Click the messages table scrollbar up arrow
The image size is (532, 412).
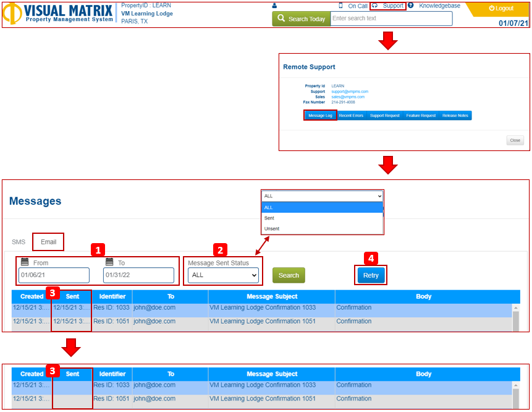[x=516, y=307]
